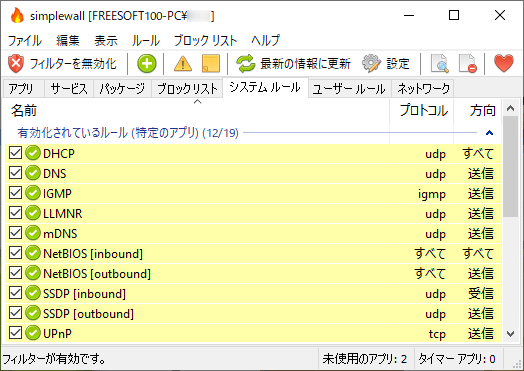
Task: Switch to the パッケージ tab
Action: point(122,89)
